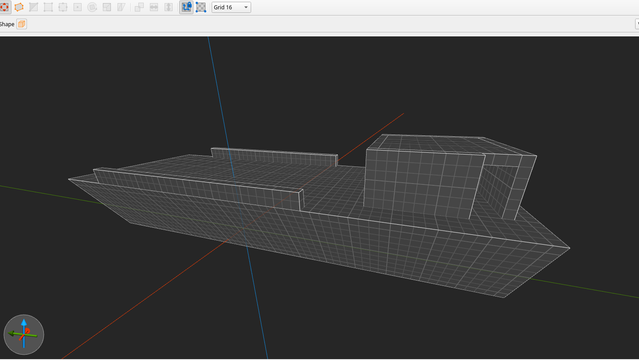Open the Grid 16 dropdown
Viewport: 639px width, 360px height.
(x=231, y=7)
